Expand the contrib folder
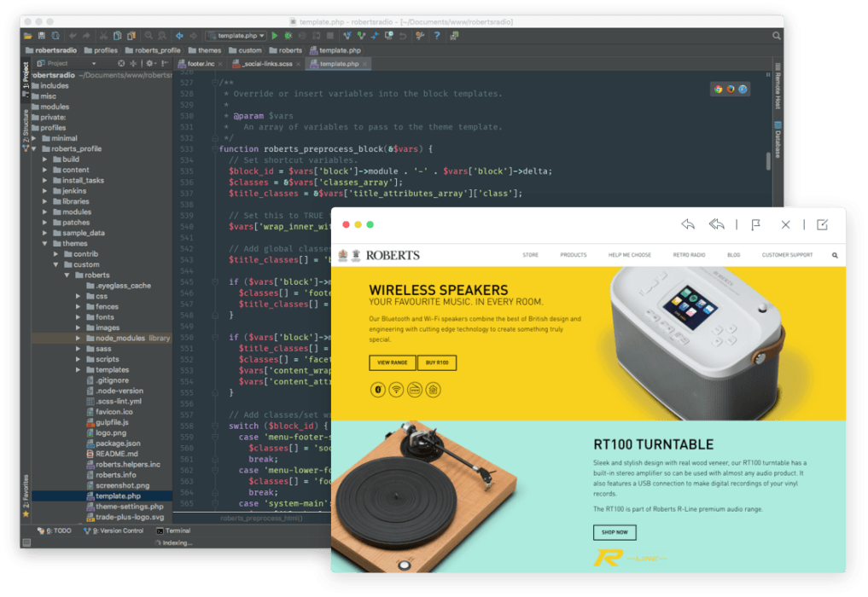The height and width of the screenshot is (597, 868). click(x=56, y=254)
